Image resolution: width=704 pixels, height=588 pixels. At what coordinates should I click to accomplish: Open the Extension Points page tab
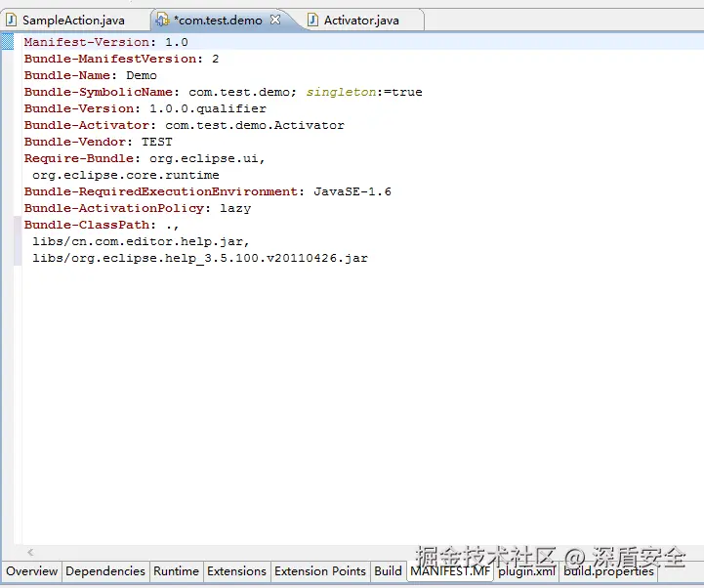[320, 571]
